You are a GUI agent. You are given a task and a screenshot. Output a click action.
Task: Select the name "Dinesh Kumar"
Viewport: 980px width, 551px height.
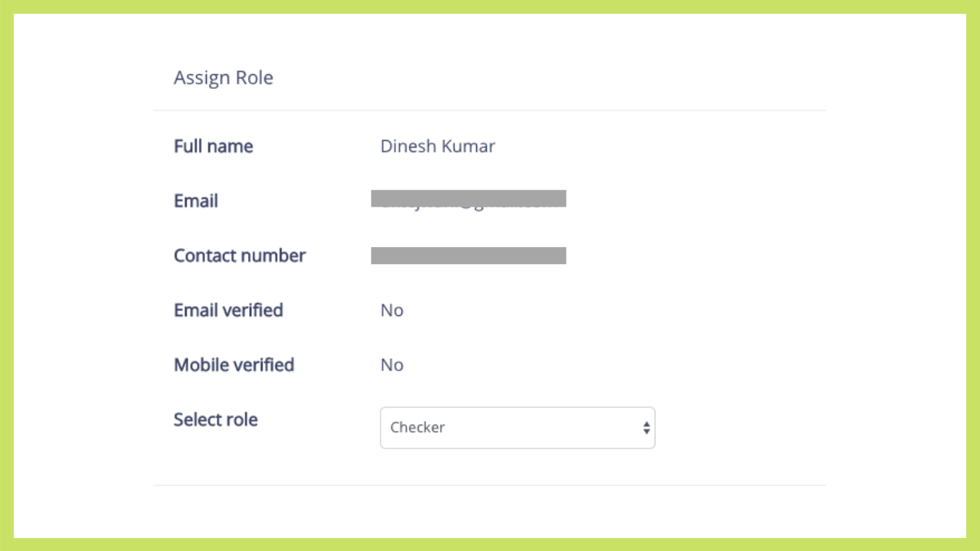437,146
